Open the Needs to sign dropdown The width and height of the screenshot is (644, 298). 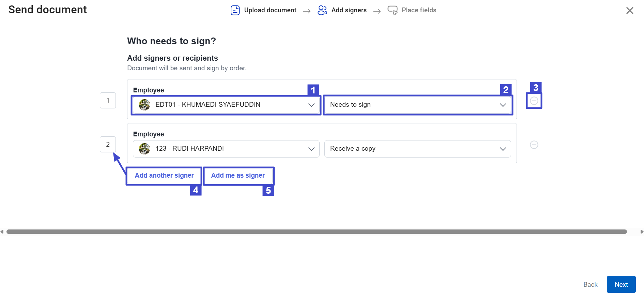coord(417,105)
